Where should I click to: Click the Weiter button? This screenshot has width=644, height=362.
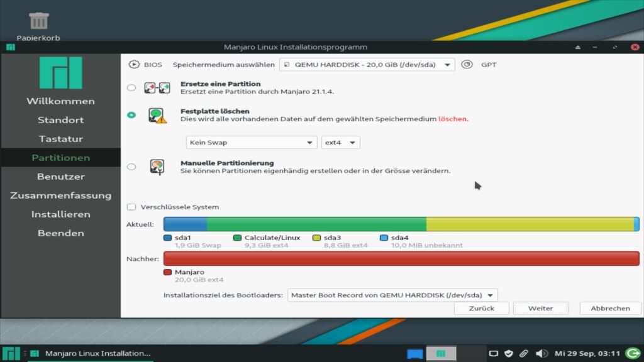point(540,308)
